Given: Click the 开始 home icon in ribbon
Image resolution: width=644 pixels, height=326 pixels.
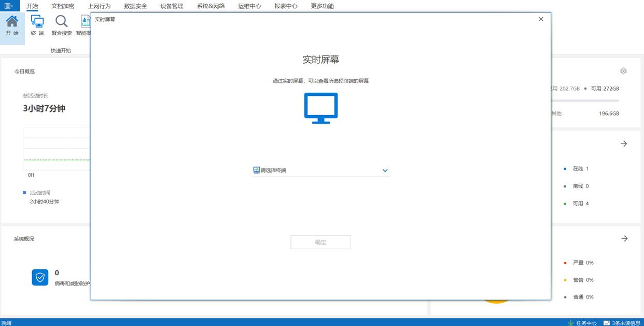Looking at the screenshot, I should 12,21.
